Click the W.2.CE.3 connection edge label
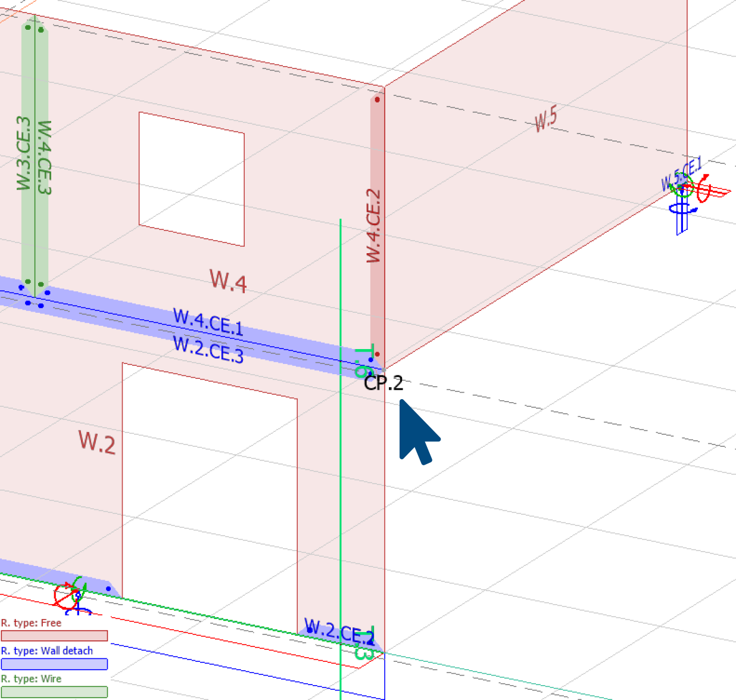736x700 pixels. pyautogui.click(x=208, y=349)
